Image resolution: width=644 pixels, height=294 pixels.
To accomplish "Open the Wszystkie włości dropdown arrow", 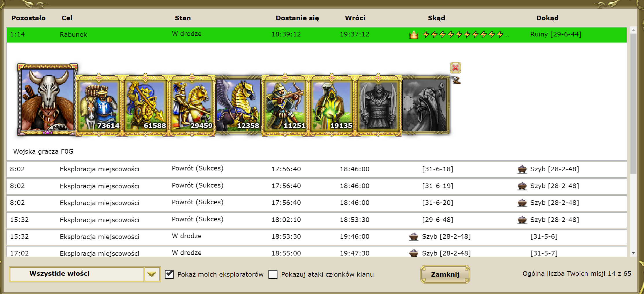I will click(x=152, y=274).
